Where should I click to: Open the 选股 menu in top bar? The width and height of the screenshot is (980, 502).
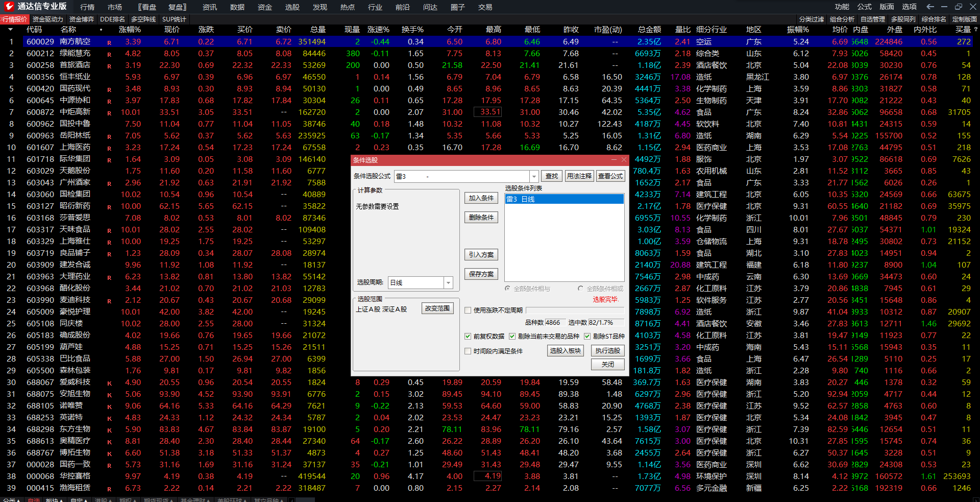[292, 7]
